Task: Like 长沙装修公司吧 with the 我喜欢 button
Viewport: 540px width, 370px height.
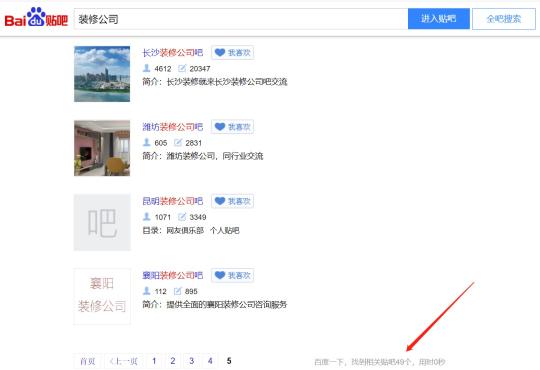Action: click(x=232, y=53)
